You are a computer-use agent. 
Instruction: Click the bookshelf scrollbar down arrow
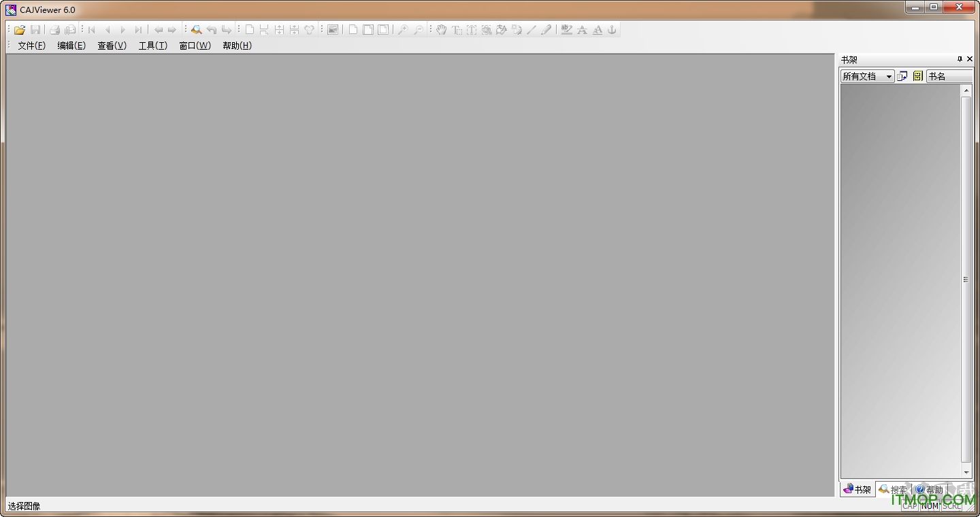966,472
